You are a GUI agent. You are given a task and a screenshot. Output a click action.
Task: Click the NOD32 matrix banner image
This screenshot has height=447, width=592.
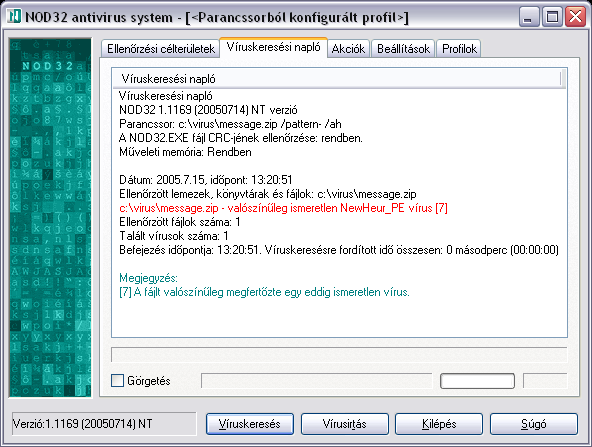point(50,217)
